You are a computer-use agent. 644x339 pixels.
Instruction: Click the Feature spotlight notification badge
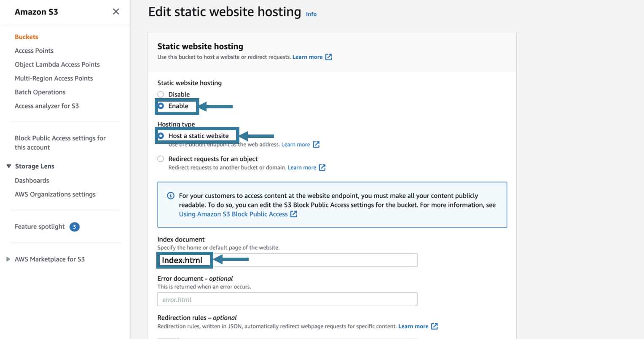74,226
